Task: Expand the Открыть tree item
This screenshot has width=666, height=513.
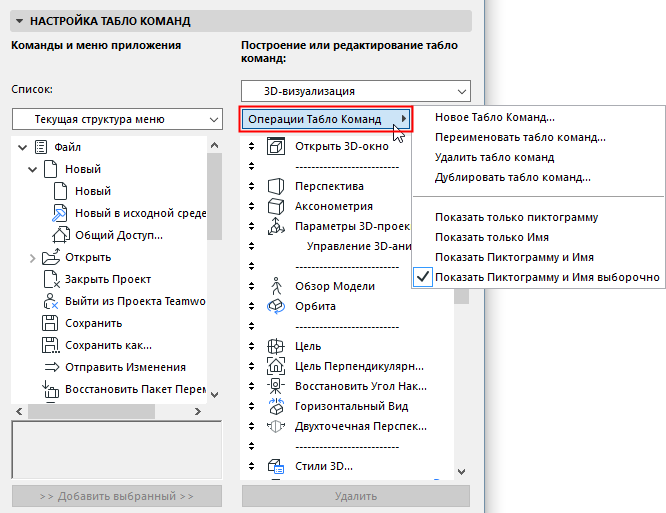Action: [x=34, y=257]
